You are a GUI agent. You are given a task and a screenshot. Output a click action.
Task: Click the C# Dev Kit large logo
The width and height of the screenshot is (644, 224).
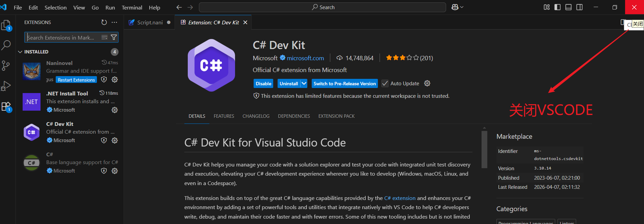pos(211,65)
